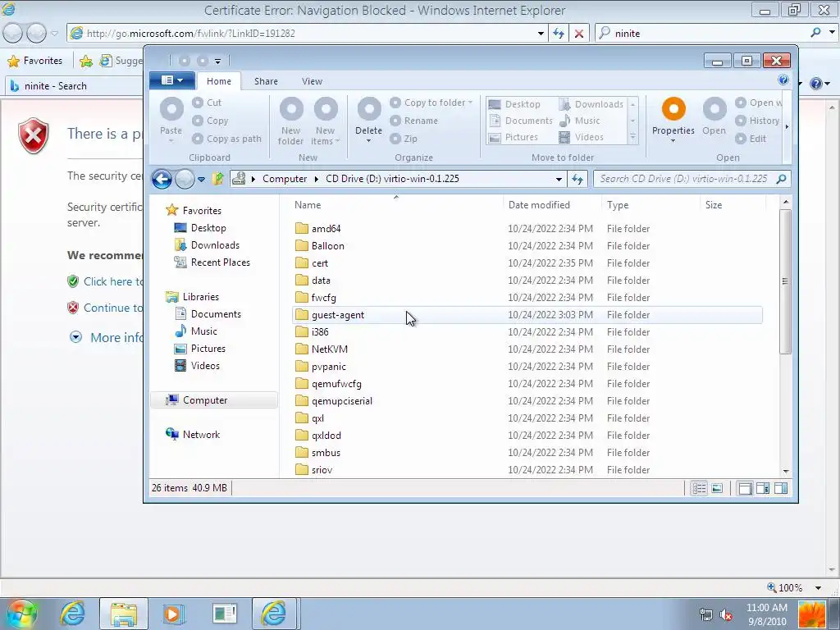Click Zip in the Organize group
Viewport: 840px width, 630px height.
404,139
